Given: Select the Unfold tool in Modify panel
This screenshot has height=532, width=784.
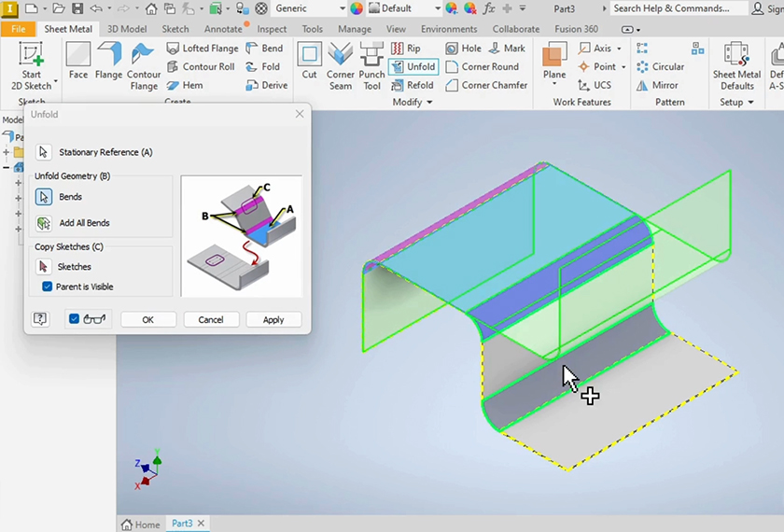Looking at the screenshot, I should 413,67.
